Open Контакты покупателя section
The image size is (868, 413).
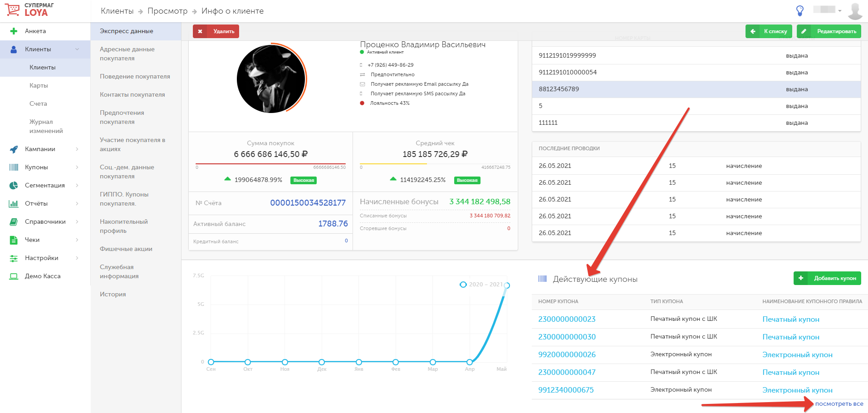point(136,95)
